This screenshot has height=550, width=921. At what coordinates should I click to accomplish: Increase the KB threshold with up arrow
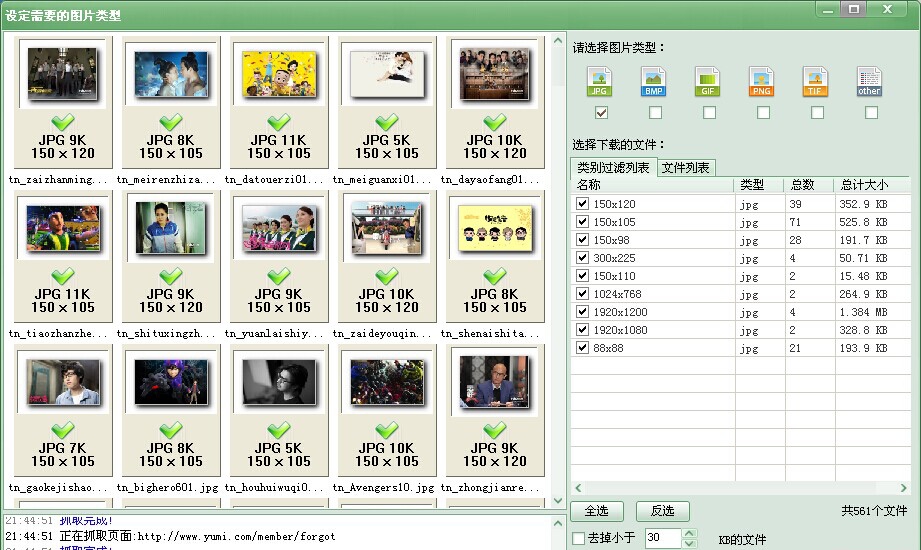[689, 533]
